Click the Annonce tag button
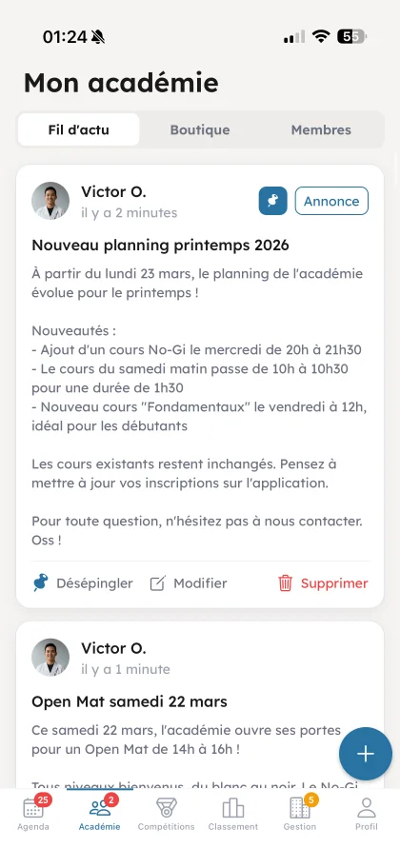This screenshot has height=868, width=400. click(x=331, y=201)
